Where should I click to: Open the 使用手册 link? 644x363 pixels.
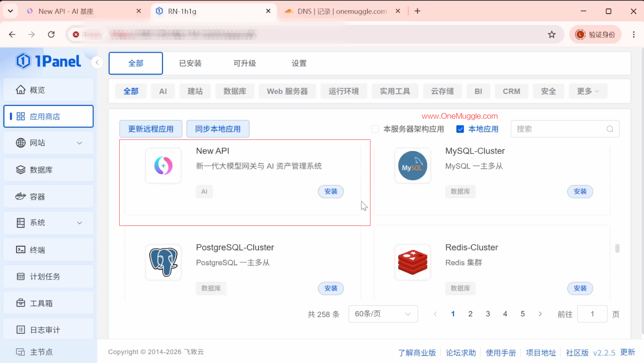tap(501, 353)
